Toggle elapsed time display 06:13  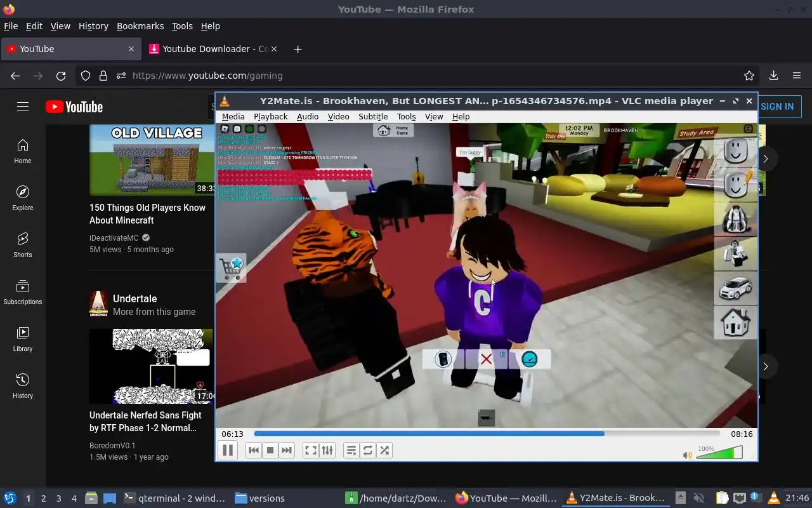[x=232, y=434]
